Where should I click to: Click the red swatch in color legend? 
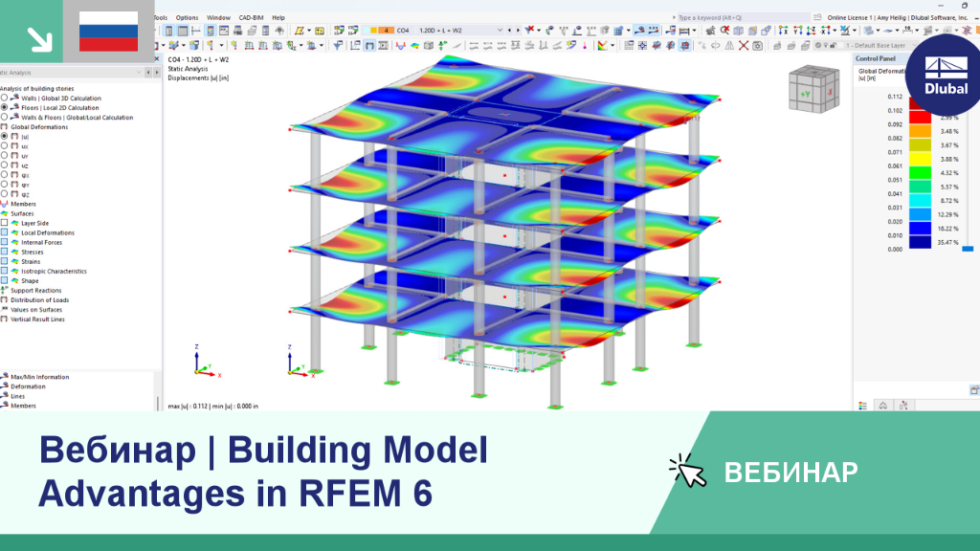920,117
